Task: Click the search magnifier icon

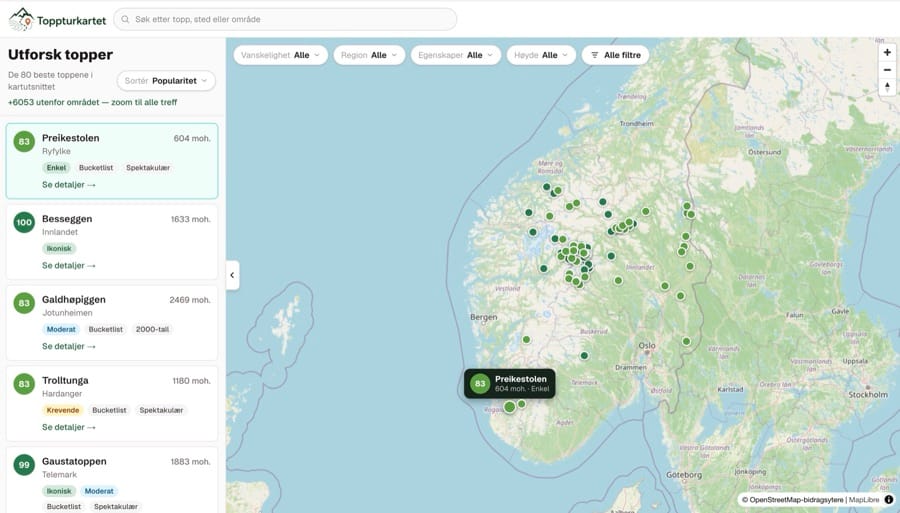Action: [x=125, y=20]
